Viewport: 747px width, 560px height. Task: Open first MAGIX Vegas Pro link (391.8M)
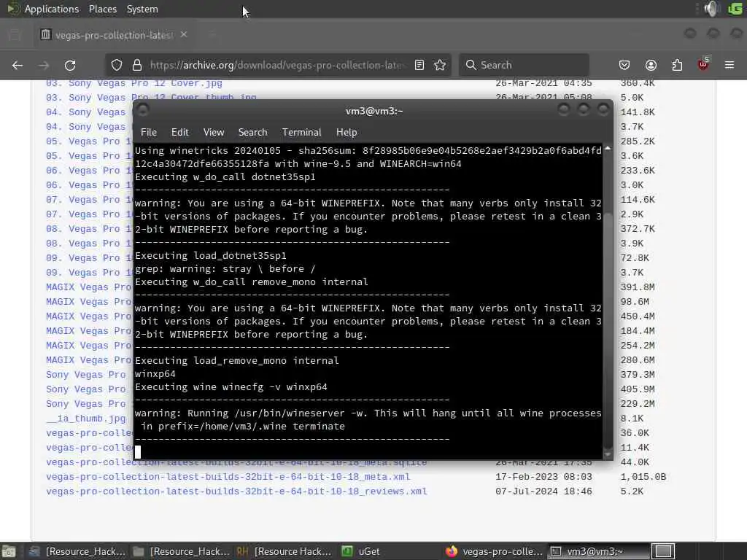pos(88,287)
